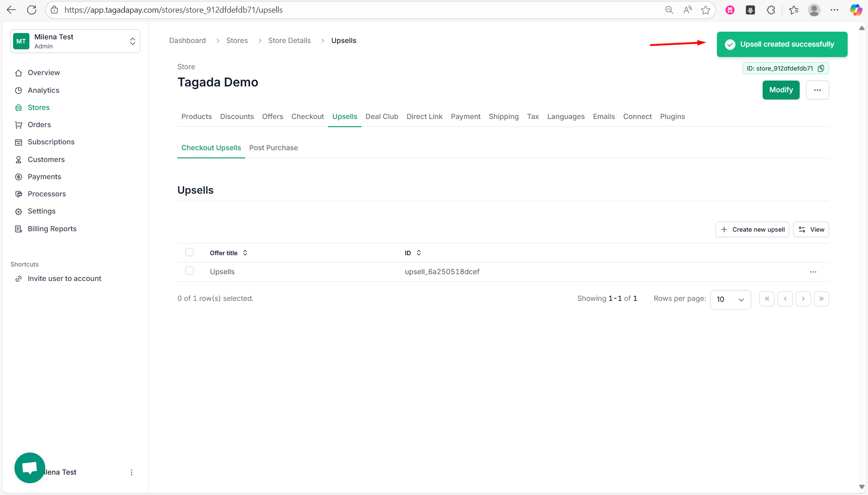Screen dimensions: 868x495
Task: Click the pink extension icon in the toolbar
Action: click(730, 10)
